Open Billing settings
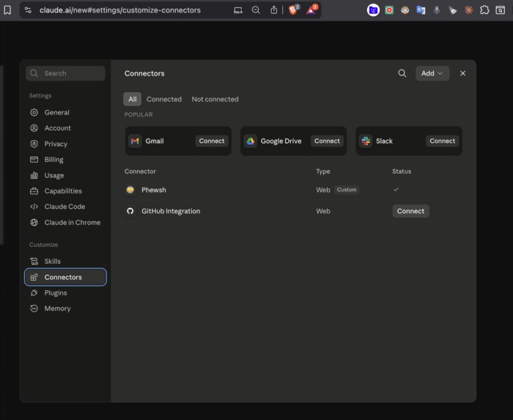 (x=65, y=160)
